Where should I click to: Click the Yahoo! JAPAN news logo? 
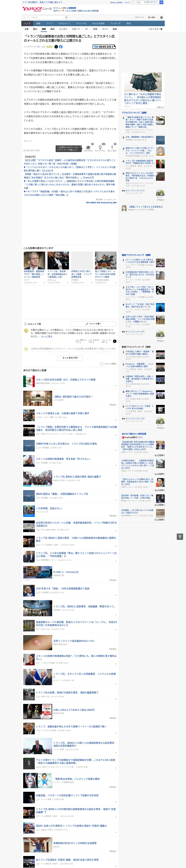pyautogui.click(x=37, y=9)
